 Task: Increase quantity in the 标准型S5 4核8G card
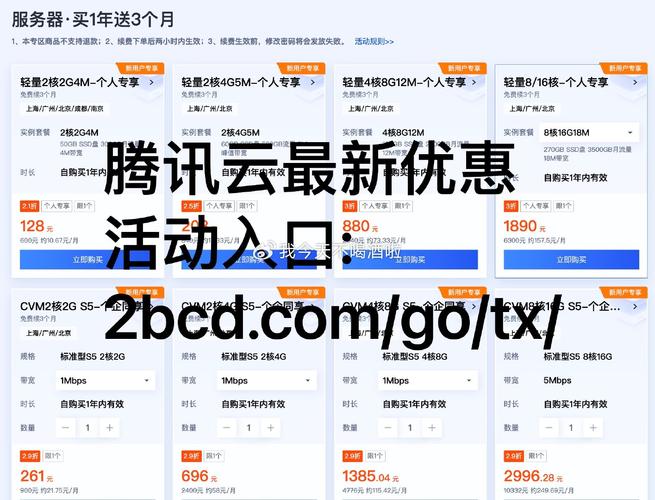(x=432, y=428)
